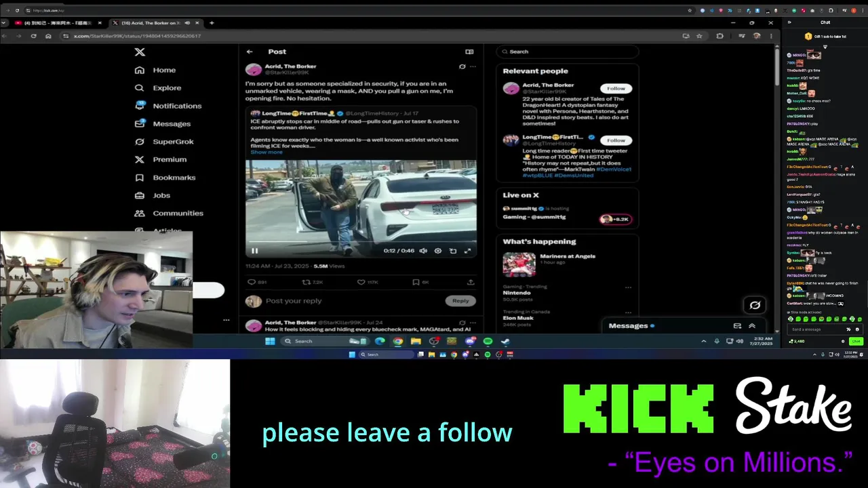The image size is (868, 488).
Task: Open Elon Musk trending topic
Action: pyautogui.click(x=518, y=318)
